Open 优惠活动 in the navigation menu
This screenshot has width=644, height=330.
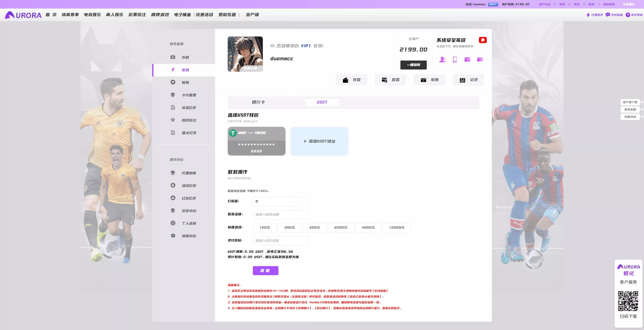[x=205, y=15]
